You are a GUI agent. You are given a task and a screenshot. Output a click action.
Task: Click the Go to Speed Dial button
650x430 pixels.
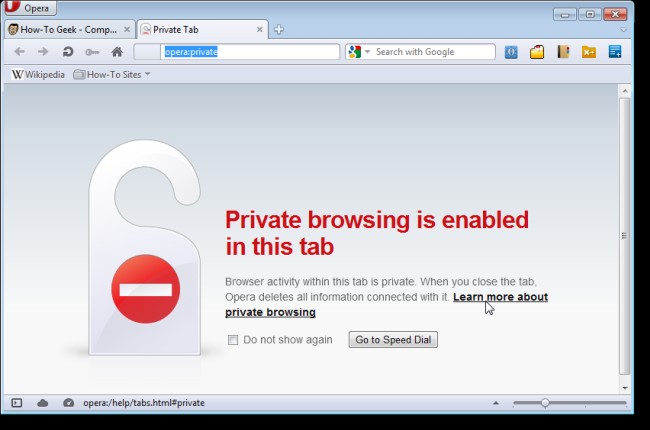click(x=393, y=340)
